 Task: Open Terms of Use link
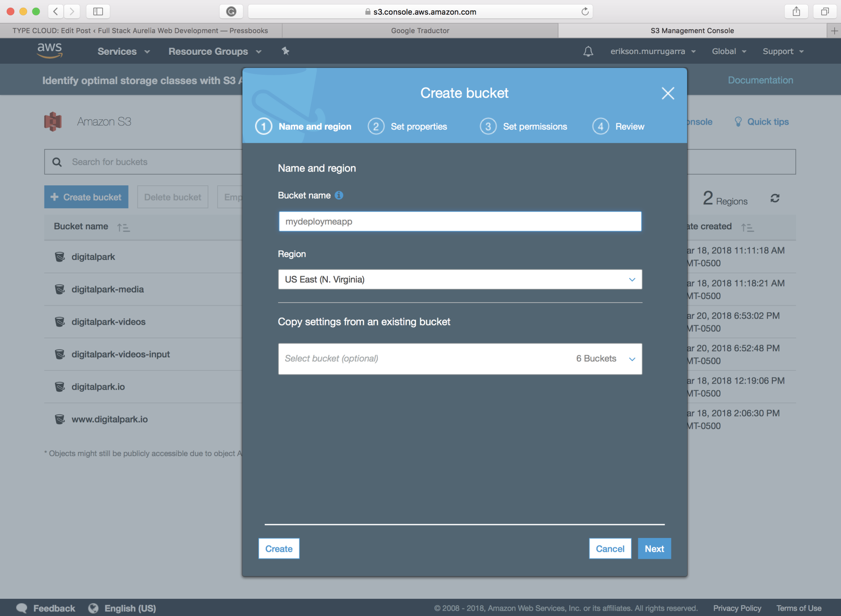(x=799, y=608)
